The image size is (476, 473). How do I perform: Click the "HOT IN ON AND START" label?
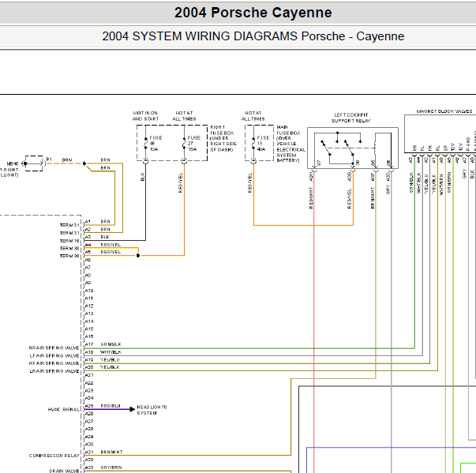point(146,116)
